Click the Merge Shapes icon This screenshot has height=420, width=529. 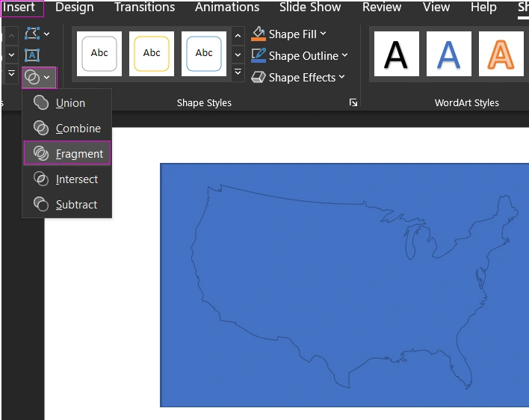point(32,78)
